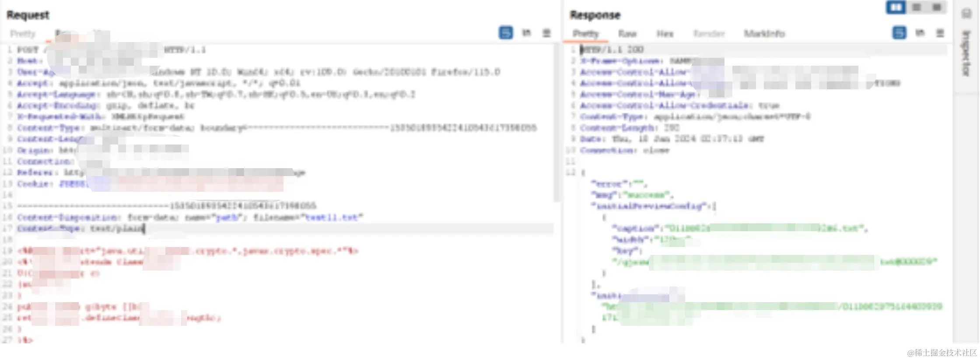The image size is (980, 360).
Task: Click the "initialPreviewConfig" JSON key
Action: pyautogui.click(x=649, y=206)
